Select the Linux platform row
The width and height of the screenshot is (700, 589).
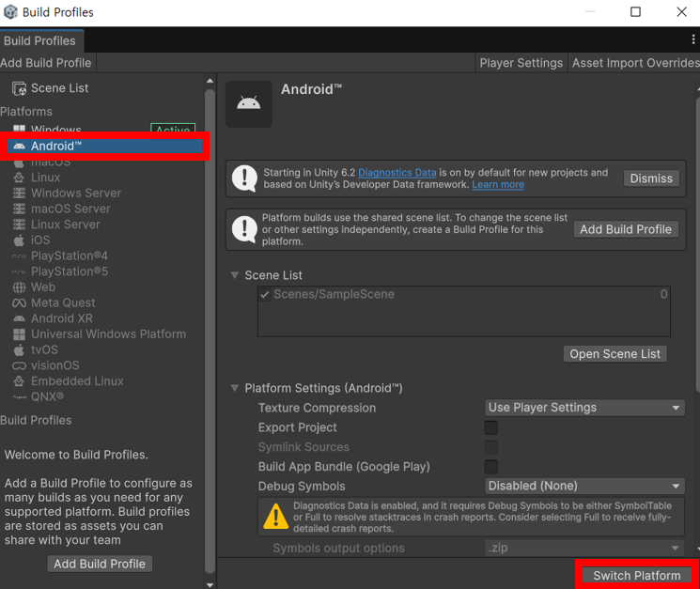click(102, 178)
